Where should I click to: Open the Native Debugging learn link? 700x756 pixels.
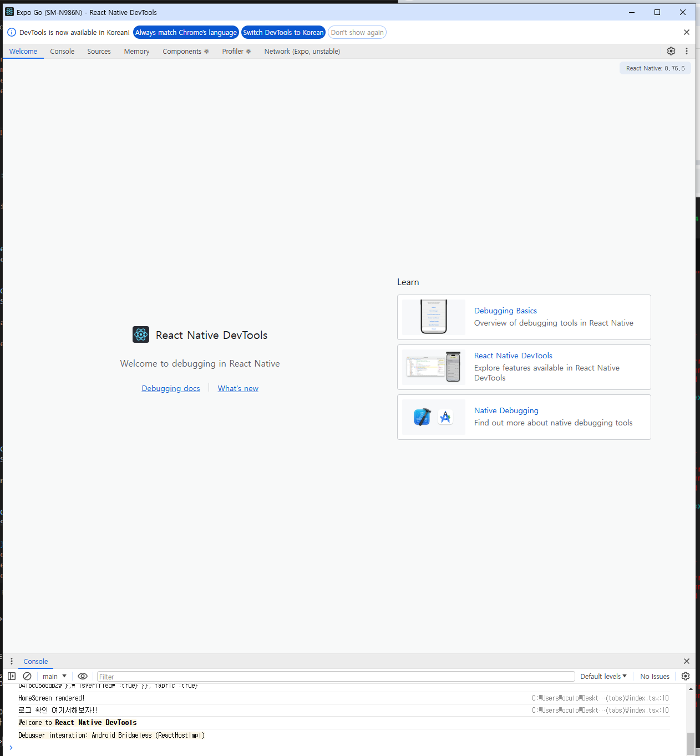(x=506, y=410)
